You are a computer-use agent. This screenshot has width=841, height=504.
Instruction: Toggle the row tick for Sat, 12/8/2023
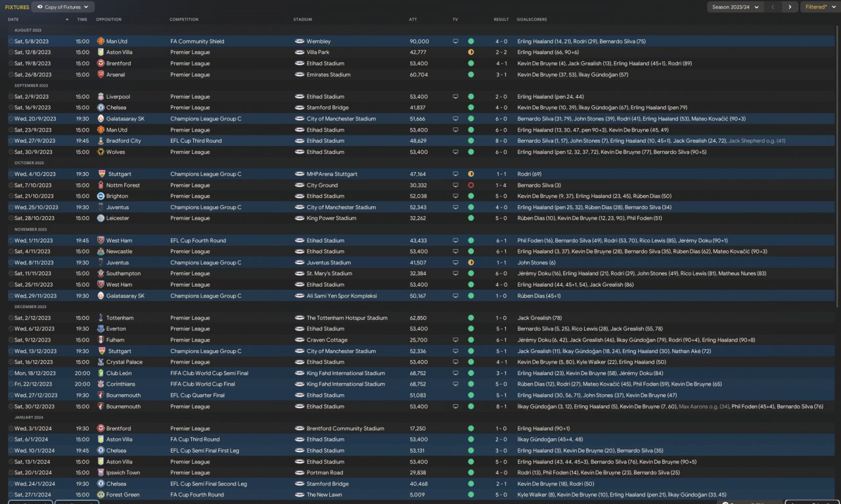(x=11, y=53)
